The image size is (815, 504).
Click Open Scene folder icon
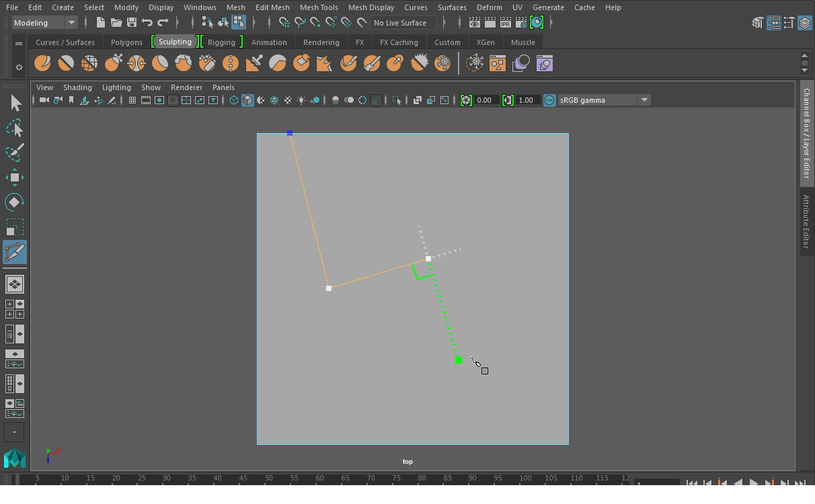point(116,23)
